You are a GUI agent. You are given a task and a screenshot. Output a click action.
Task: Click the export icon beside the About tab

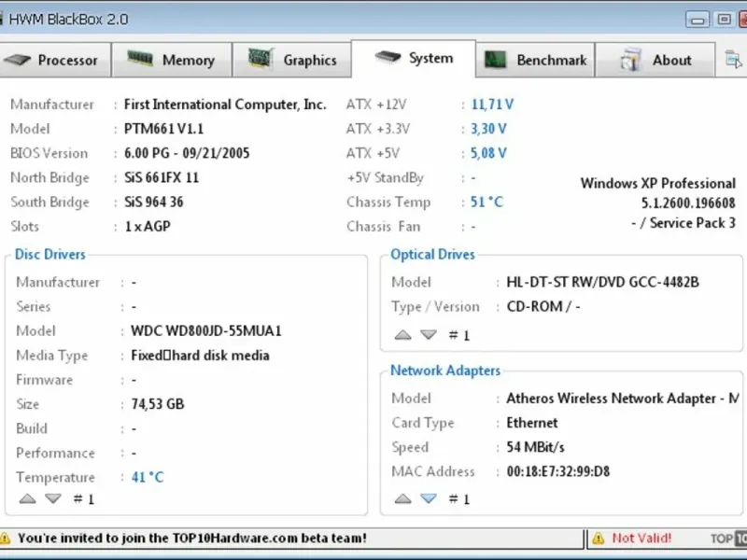733,60
